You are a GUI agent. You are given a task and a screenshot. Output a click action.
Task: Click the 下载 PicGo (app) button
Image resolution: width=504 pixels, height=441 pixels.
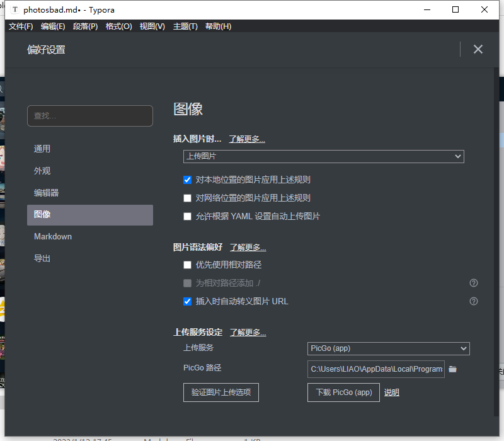tap(343, 392)
